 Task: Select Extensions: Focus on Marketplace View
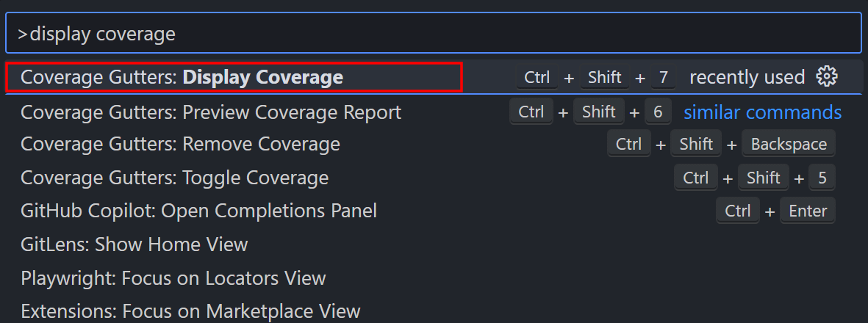coord(434,311)
